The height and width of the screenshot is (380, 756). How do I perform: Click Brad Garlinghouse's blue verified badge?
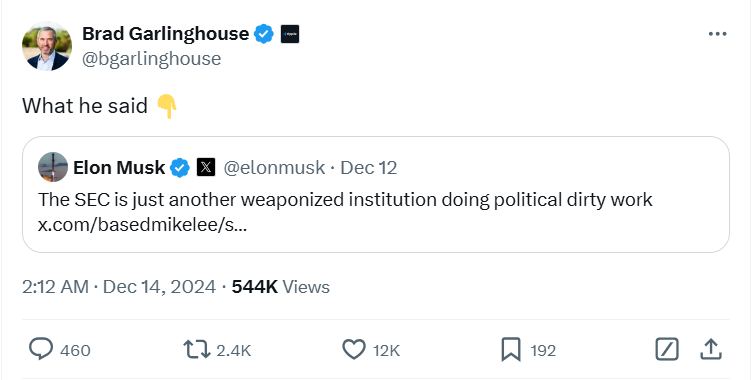click(264, 34)
